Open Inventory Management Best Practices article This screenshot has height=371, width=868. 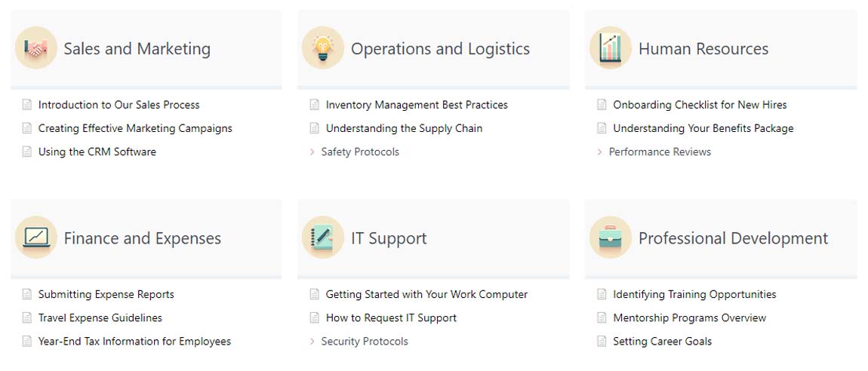pyautogui.click(x=417, y=105)
